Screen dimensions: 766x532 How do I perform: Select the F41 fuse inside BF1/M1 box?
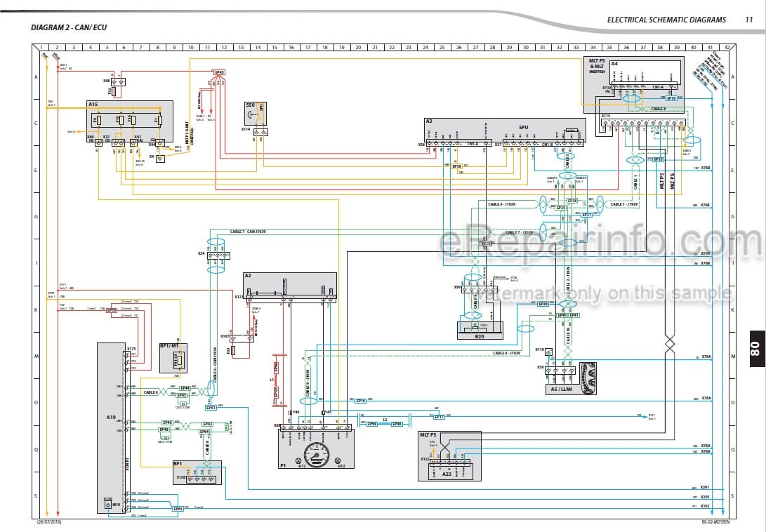[x=179, y=361]
